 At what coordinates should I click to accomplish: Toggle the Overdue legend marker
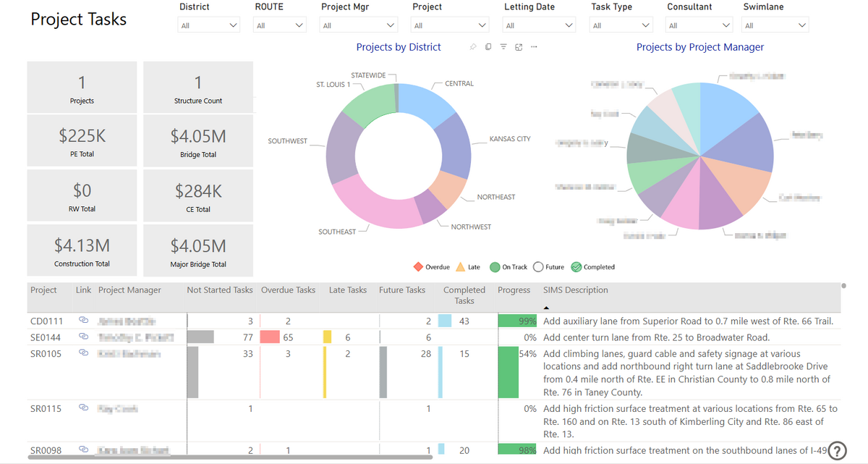click(x=418, y=267)
